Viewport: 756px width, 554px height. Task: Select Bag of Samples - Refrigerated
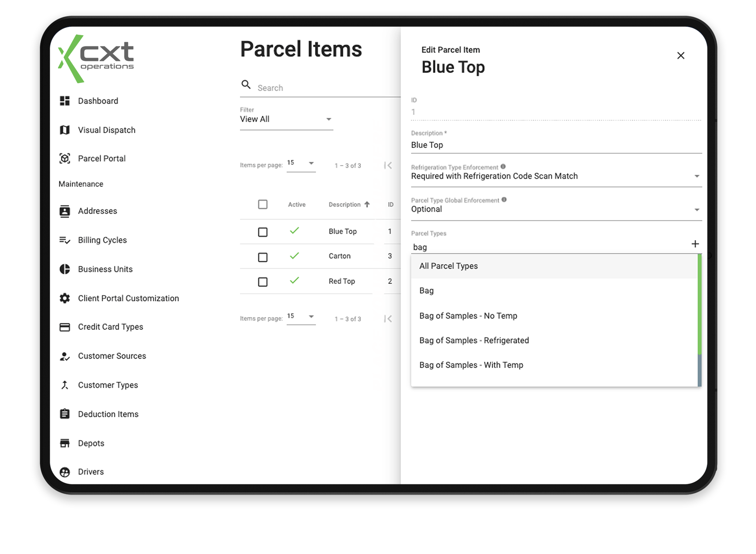[554, 340]
